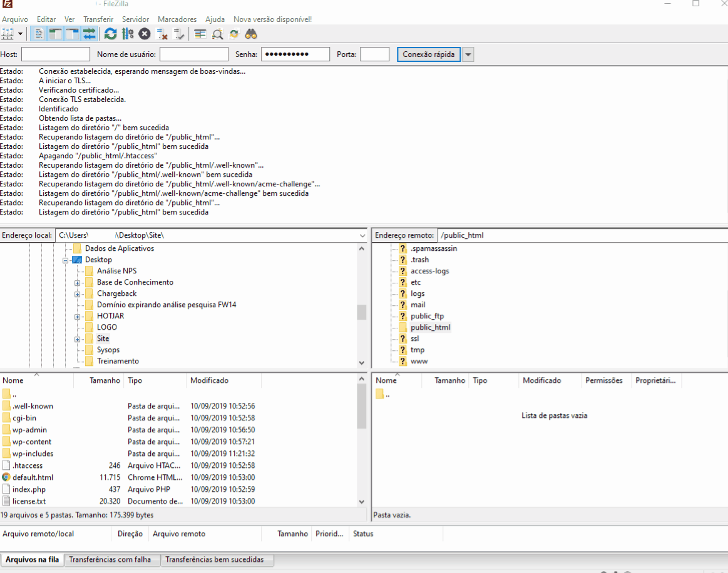This screenshot has height=573, width=728.
Task: Toggle directory comparison
Action: pyautogui.click(x=217, y=34)
